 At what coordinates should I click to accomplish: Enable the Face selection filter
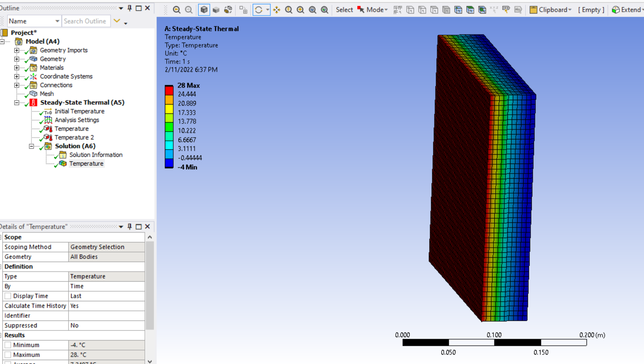coord(434,10)
